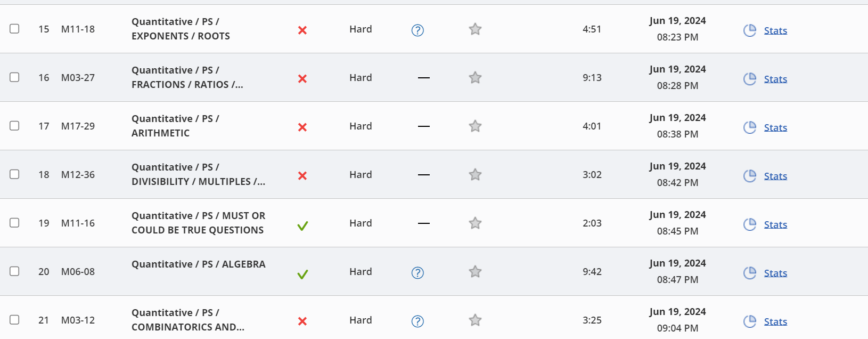868x339 pixels.
Task: Click the stats chart icon in row 19
Action: [750, 224]
